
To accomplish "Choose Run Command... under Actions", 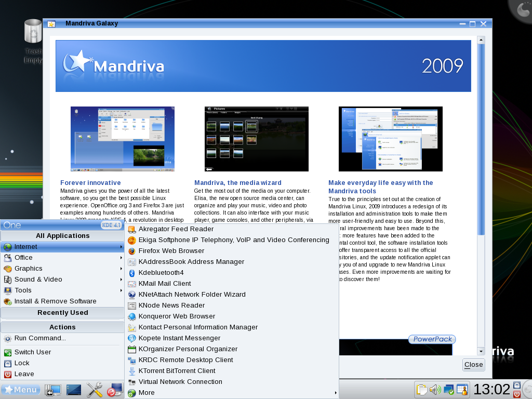I will (62, 338).
